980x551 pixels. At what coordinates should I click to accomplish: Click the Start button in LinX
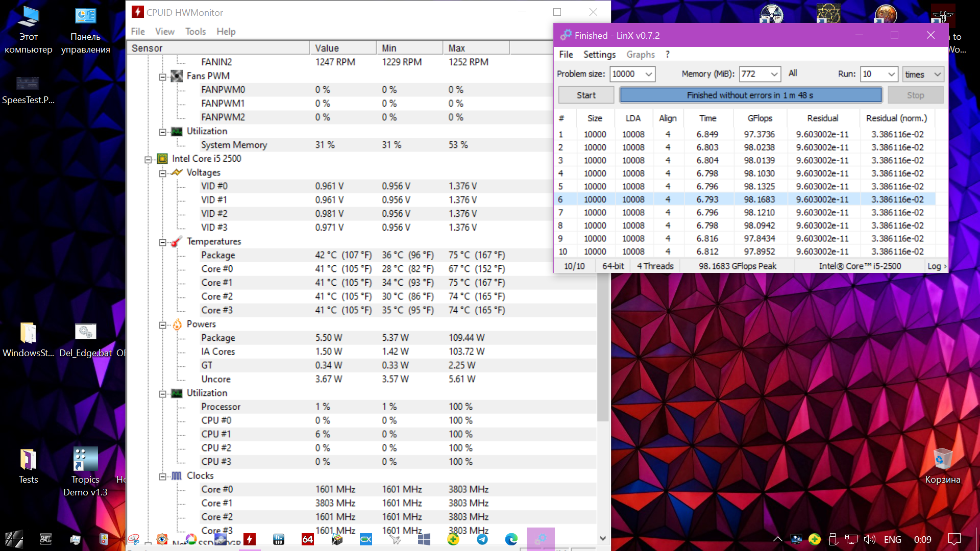(586, 95)
